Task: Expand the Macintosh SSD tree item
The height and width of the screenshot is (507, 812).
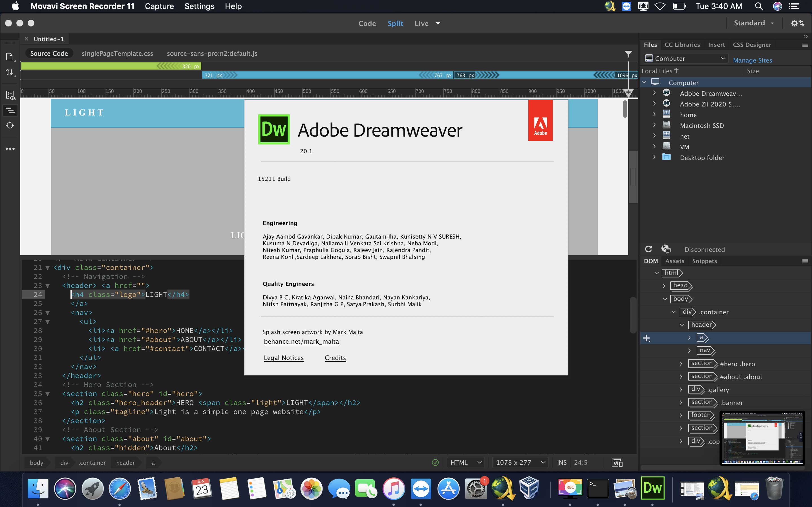Action: tap(654, 125)
